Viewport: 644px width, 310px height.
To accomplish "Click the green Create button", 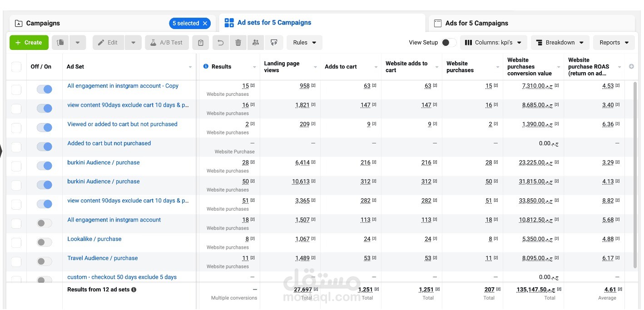I will tap(29, 43).
